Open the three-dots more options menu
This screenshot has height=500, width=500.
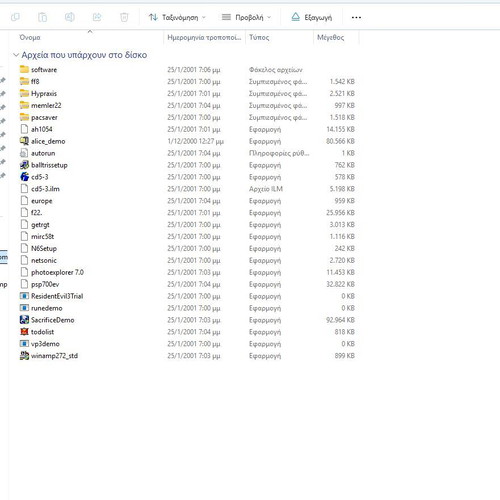(x=356, y=17)
